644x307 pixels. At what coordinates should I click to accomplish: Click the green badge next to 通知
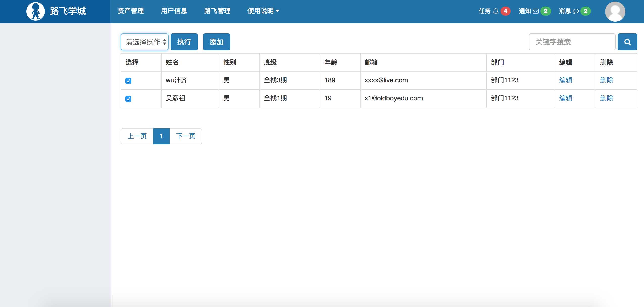[546, 11]
